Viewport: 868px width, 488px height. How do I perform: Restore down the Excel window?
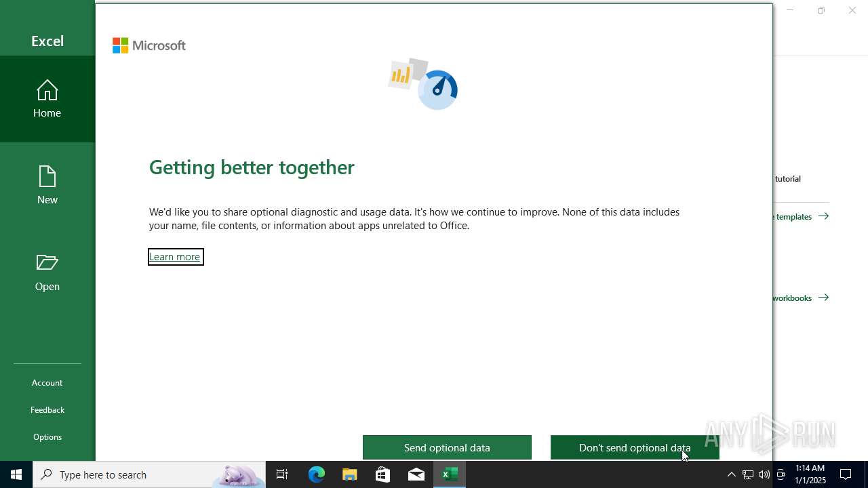[x=821, y=10]
